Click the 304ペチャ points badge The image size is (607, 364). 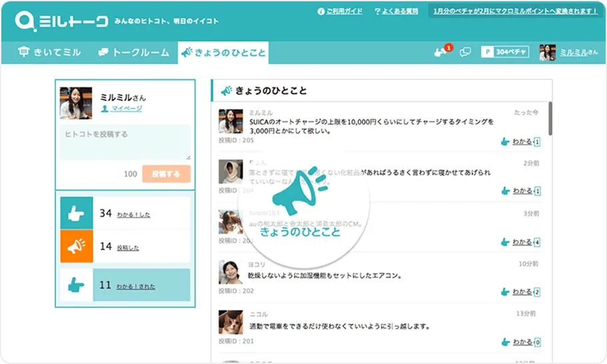point(505,53)
